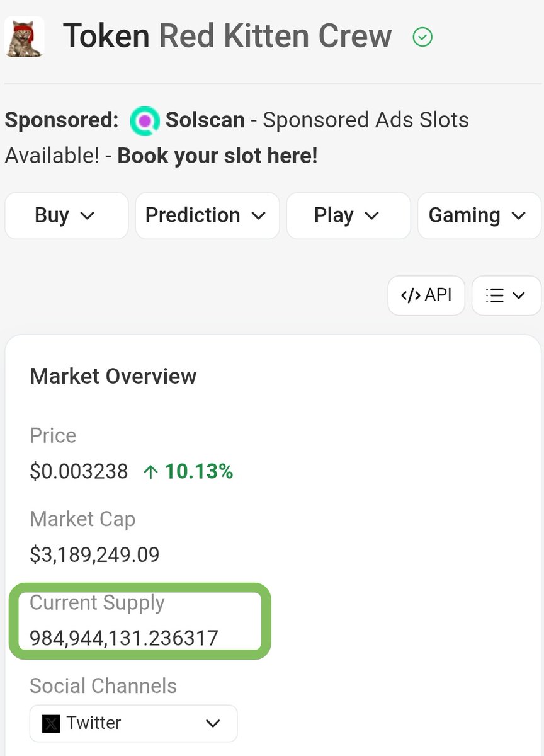Click the green verified checkmark icon
The image size is (544, 756).
tap(422, 38)
